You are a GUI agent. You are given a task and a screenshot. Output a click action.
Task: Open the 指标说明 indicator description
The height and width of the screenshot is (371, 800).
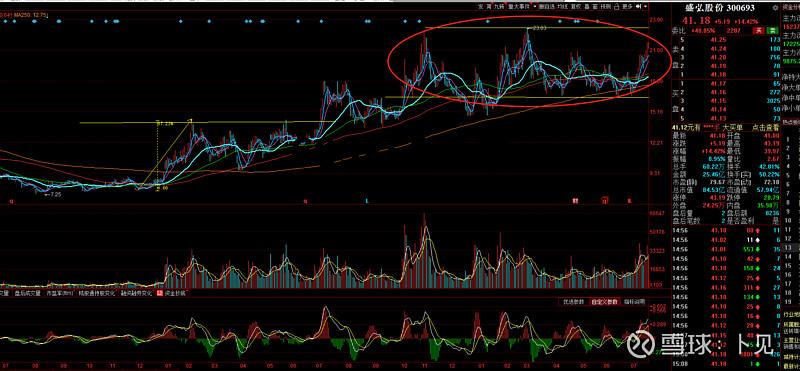pos(634,302)
